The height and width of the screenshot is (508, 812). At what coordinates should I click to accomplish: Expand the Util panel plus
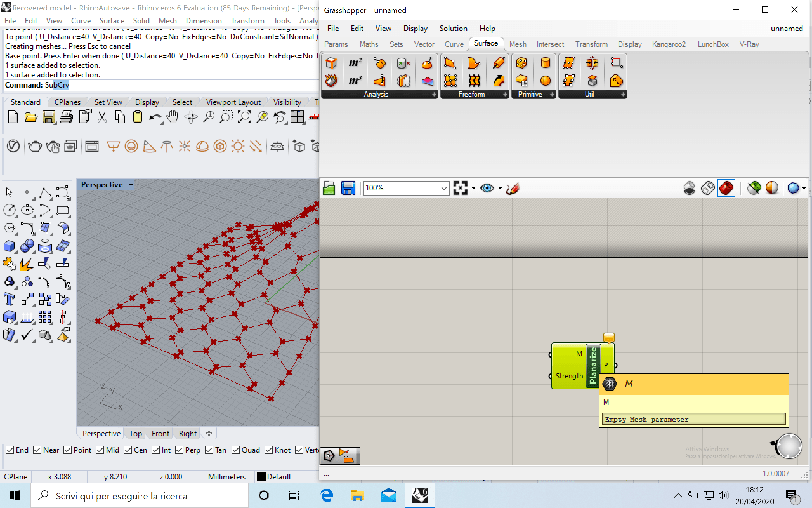coord(623,94)
